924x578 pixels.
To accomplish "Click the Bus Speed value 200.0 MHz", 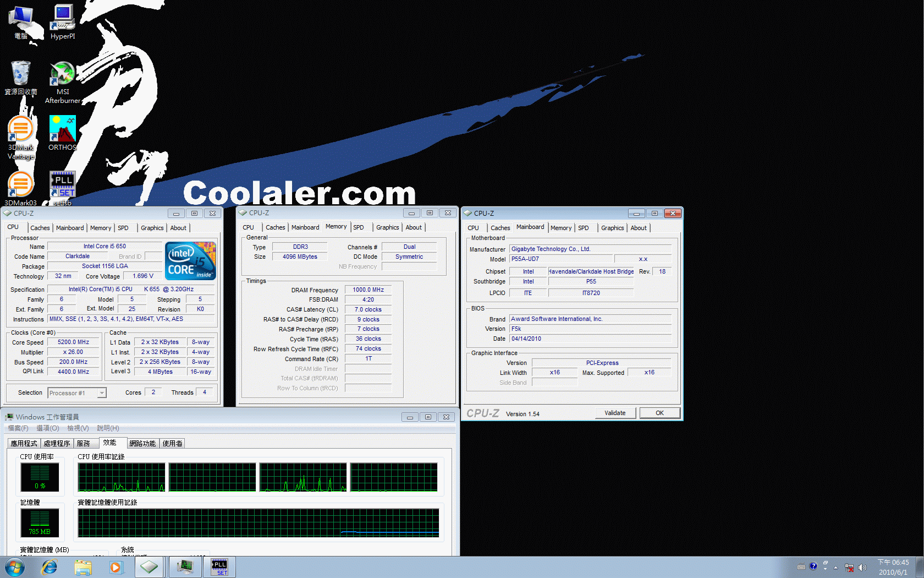I will pyautogui.click(x=74, y=362).
